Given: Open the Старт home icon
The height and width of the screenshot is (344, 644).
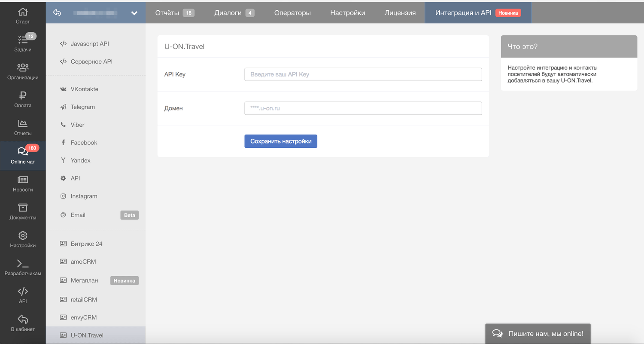Looking at the screenshot, I should (23, 12).
